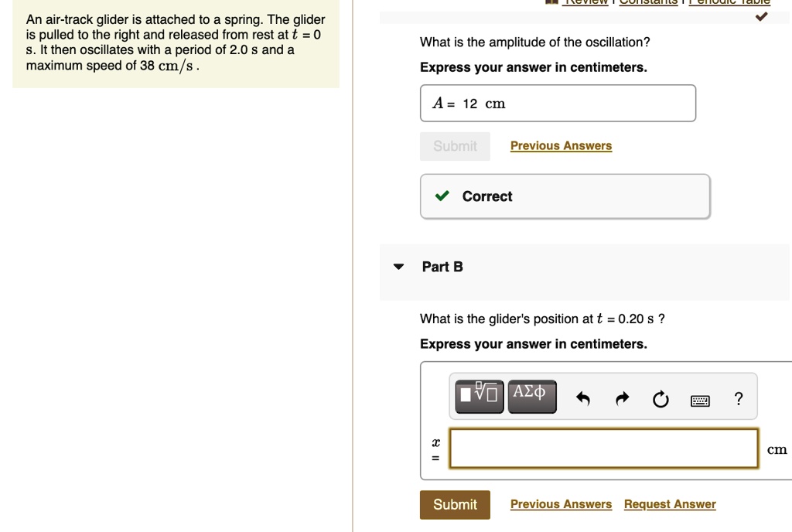
Task: Submit the Part B answer
Action: (x=455, y=504)
